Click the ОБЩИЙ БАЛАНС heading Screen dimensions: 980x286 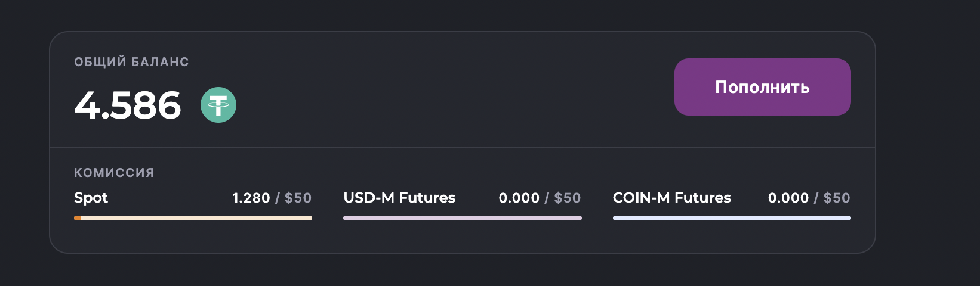click(x=131, y=62)
